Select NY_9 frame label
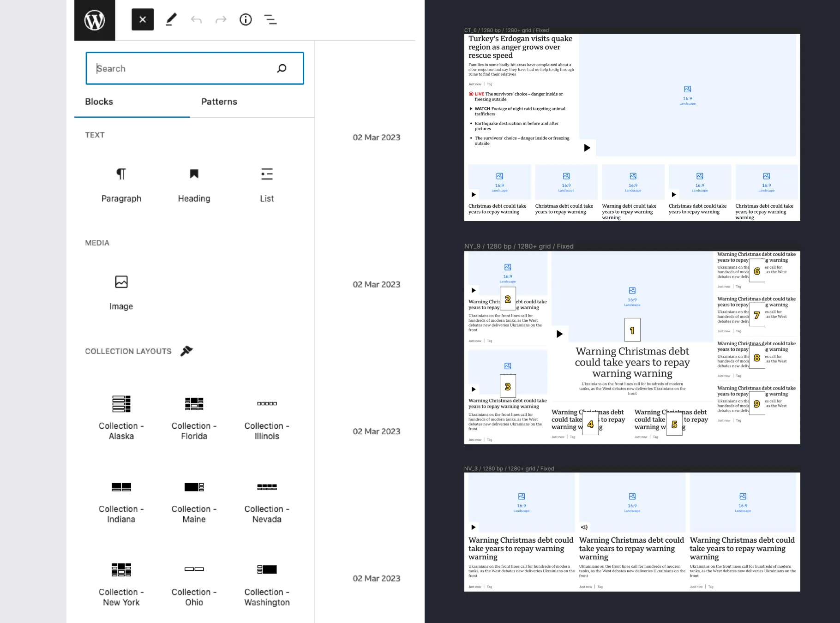Image resolution: width=840 pixels, height=623 pixels. coord(519,246)
